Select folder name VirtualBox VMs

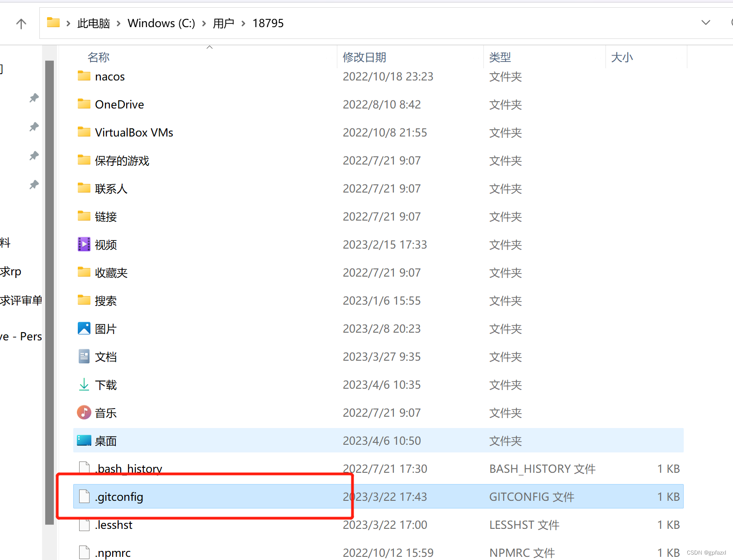(134, 132)
